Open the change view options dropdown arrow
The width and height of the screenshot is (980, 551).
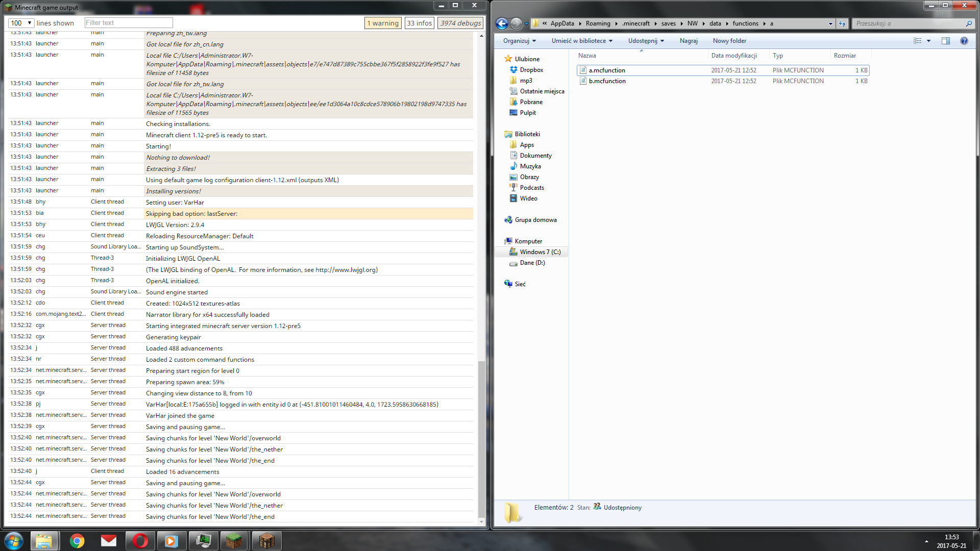click(928, 41)
